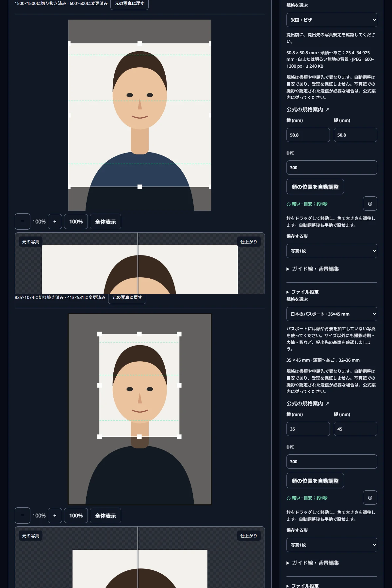Click '35 × 45 mm · 頭頂〜あご：32–36 mm' text

click(323, 360)
